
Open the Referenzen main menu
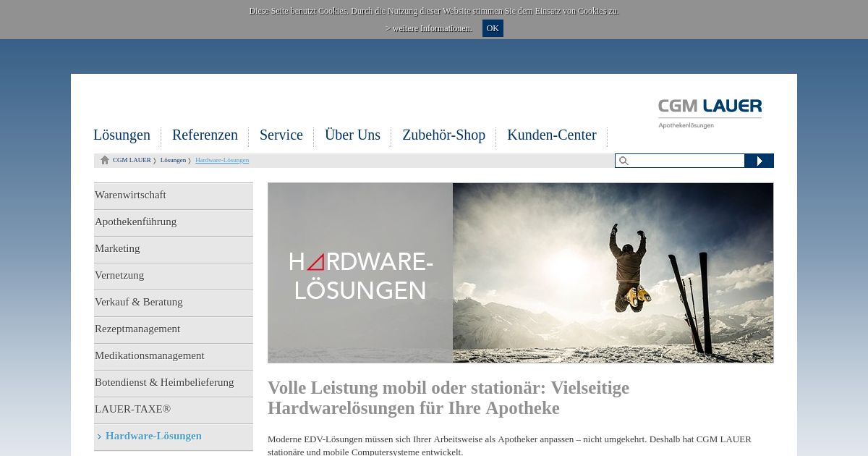tap(205, 135)
